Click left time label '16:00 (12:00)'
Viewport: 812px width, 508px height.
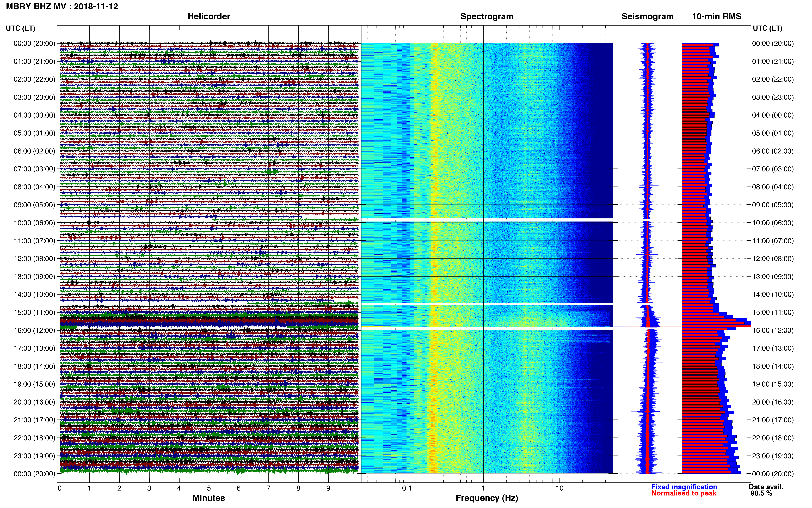(34, 330)
